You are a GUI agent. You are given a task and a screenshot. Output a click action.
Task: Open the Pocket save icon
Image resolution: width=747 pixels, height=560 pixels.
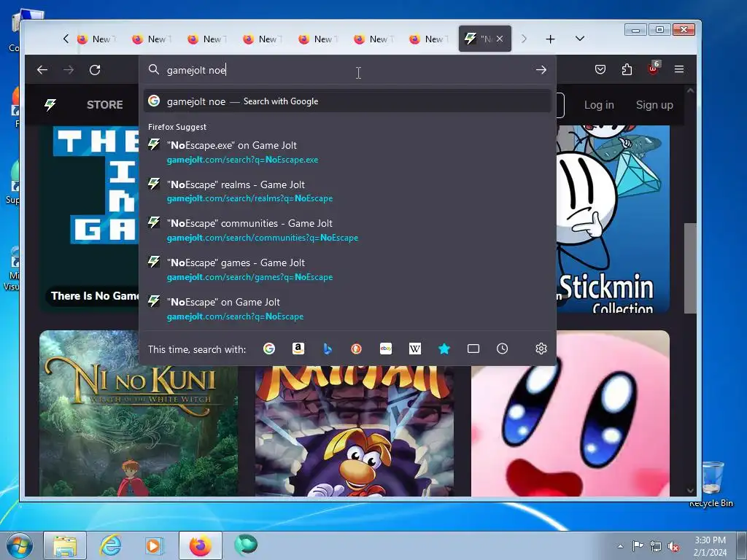click(600, 69)
